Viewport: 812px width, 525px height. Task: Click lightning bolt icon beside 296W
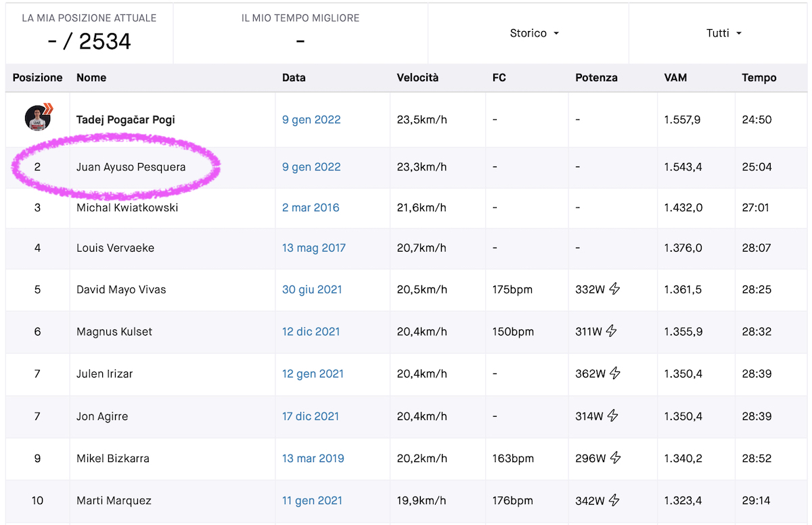[x=615, y=458]
